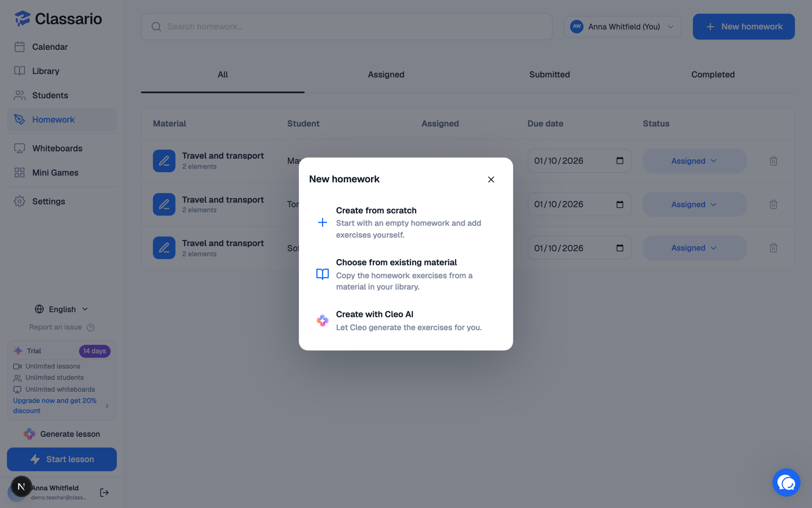Select Choose from existing material

coord(406,274)
